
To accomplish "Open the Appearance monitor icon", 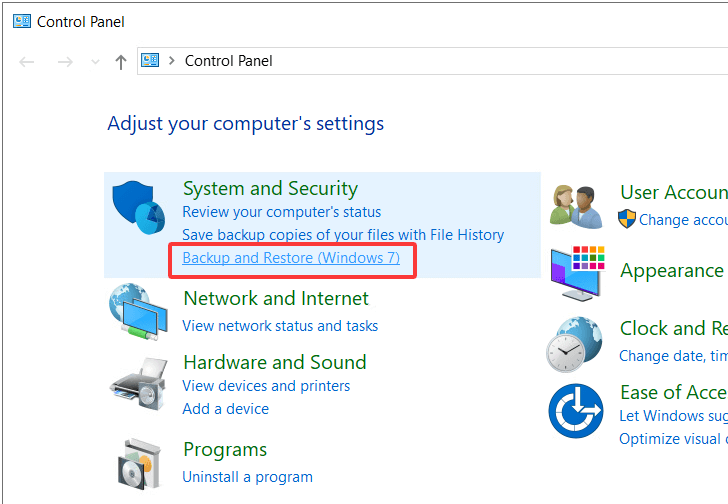I will point(575,271).
